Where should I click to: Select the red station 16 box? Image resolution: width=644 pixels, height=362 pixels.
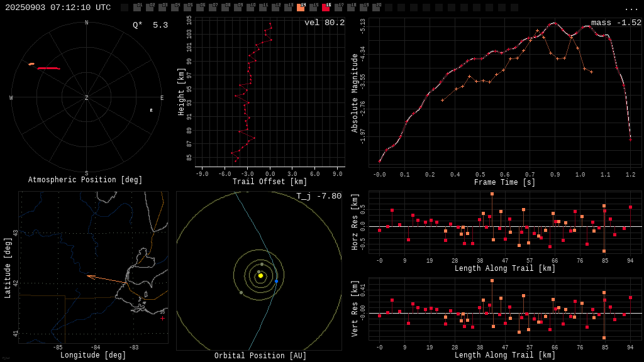[326, 7]
